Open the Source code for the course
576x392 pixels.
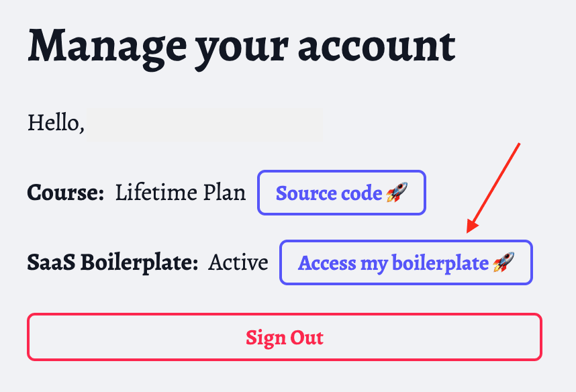(341, 193)
